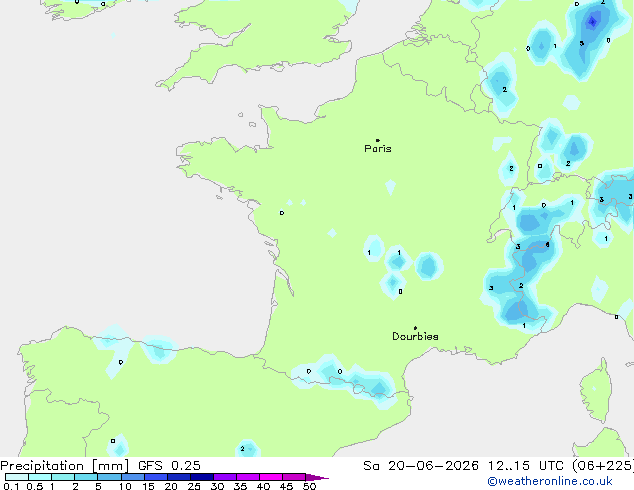Viewport: 634px width, 490px height.
Task: Click the legend value '25'
Action: [194, 486]
